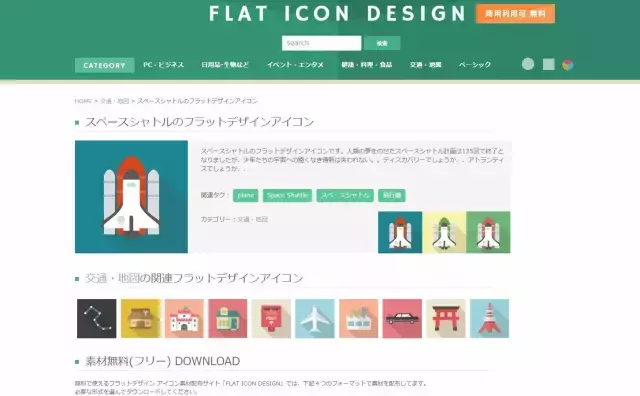Open the yellow house icon thumbnail
This screenshot has height=396, width=640.
pyautogui.click(x=140, y=318)
